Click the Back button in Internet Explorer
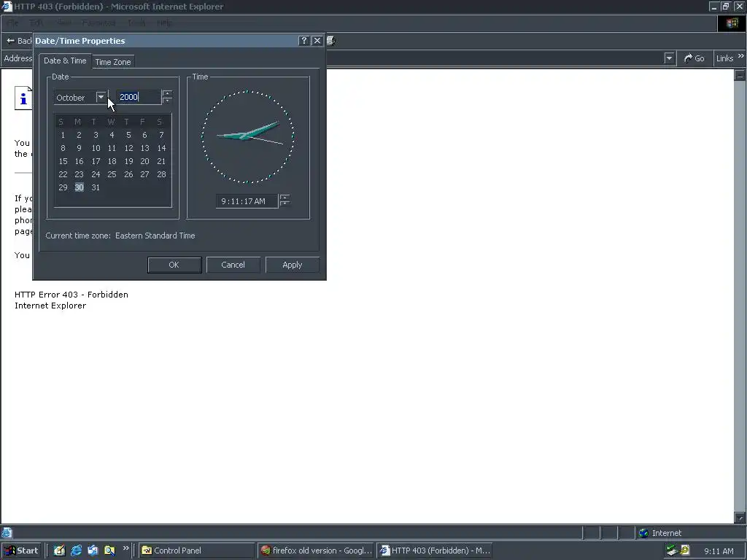This screenshot has width=747, height=560. coord(19,41)
